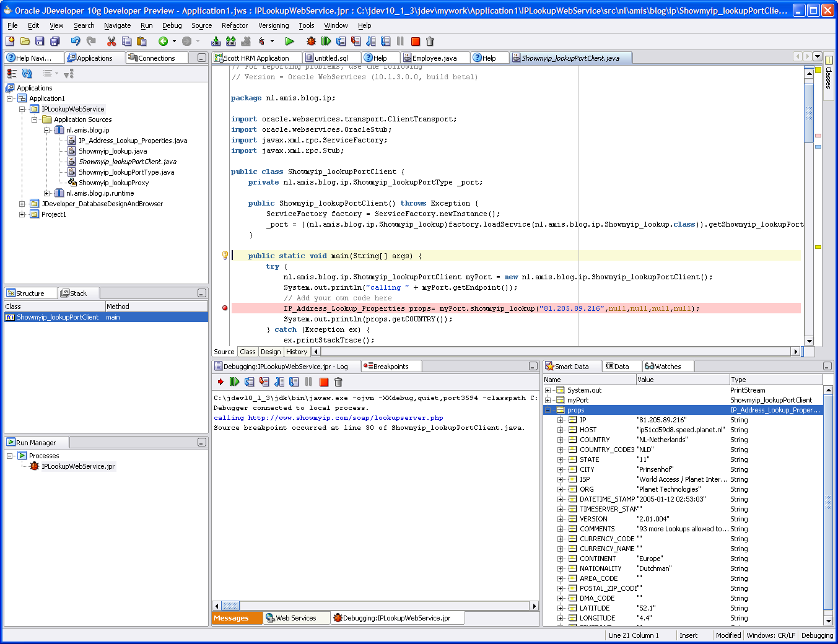Click the Refresh icon in Applications navigator
Viewport: 838px width, 644px height.
coord(27,73)
